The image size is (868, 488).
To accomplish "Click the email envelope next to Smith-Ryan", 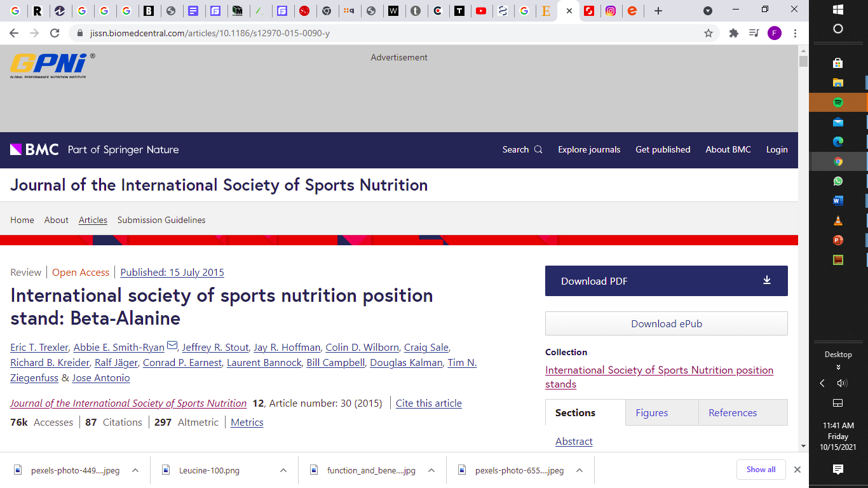I will pyautogui.click(x=172, y=346).
